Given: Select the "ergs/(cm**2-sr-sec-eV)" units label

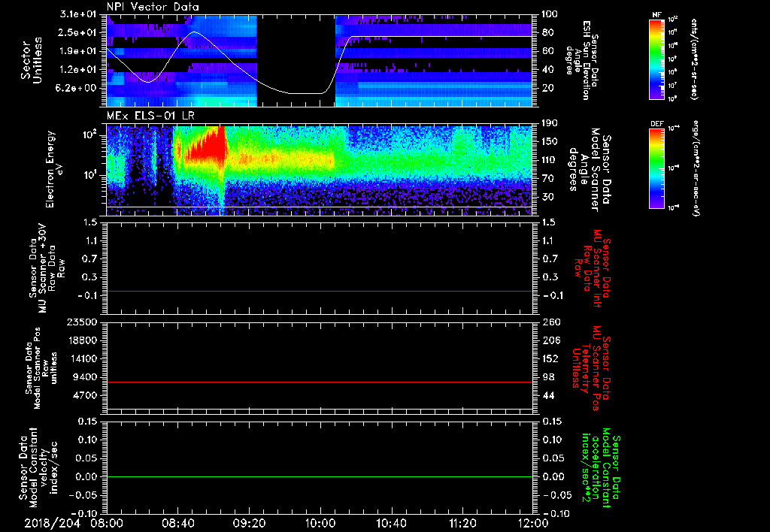Looking at the screenshot, I should (696, 168).
